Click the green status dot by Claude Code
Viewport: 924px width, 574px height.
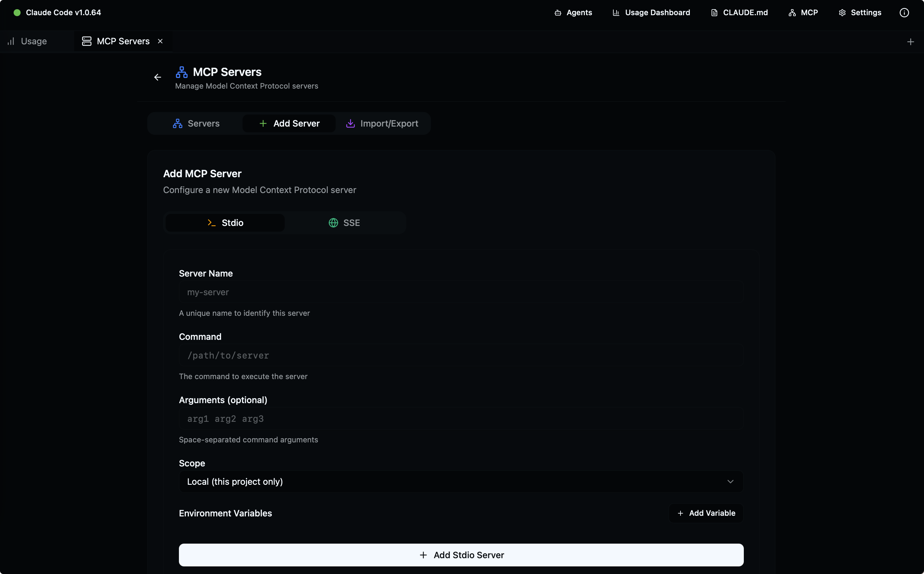point(17,13)
